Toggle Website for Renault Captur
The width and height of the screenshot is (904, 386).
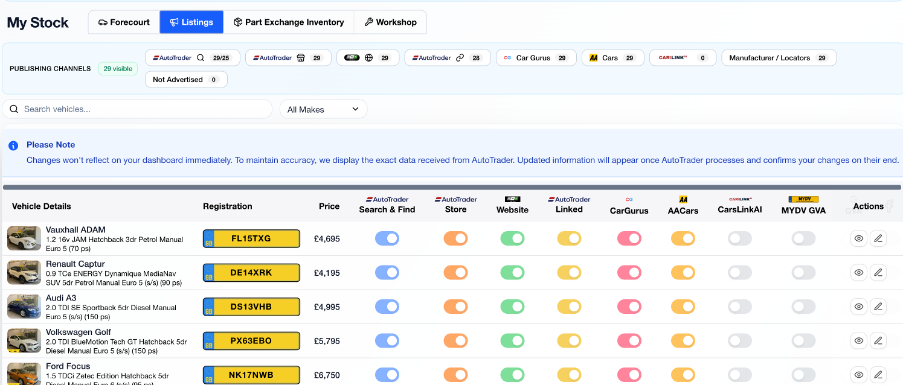[x=513, y=273]
